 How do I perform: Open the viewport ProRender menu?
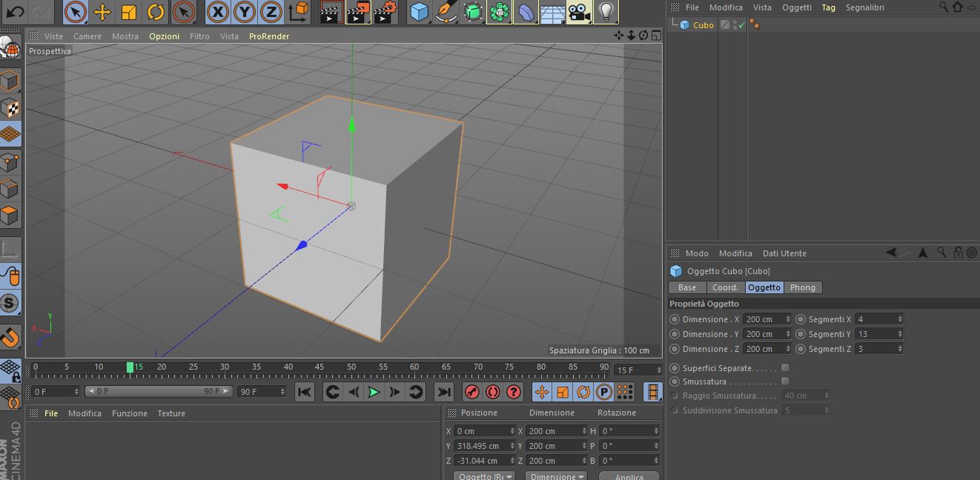click(269, 36)
